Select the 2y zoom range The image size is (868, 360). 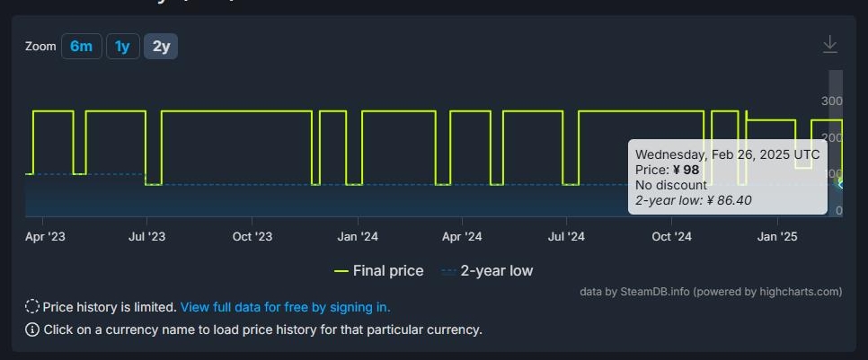click(x=161, y=47)
